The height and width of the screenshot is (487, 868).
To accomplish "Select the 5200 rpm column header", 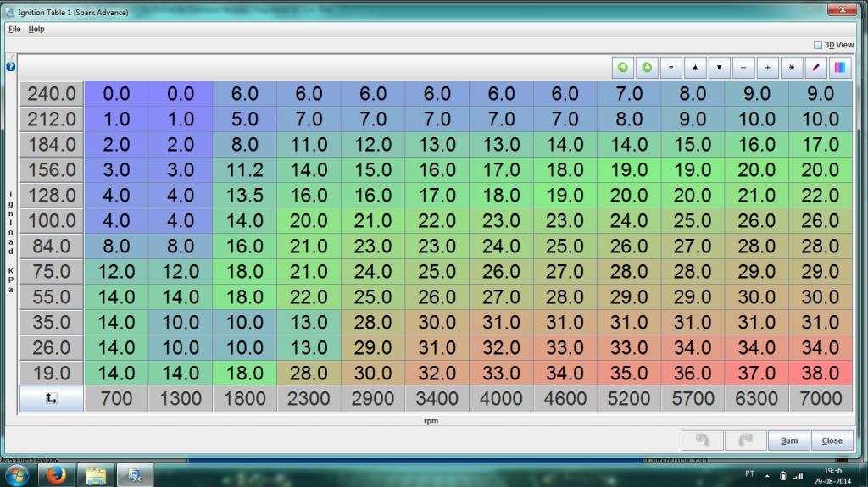I will tap(629, 399).
